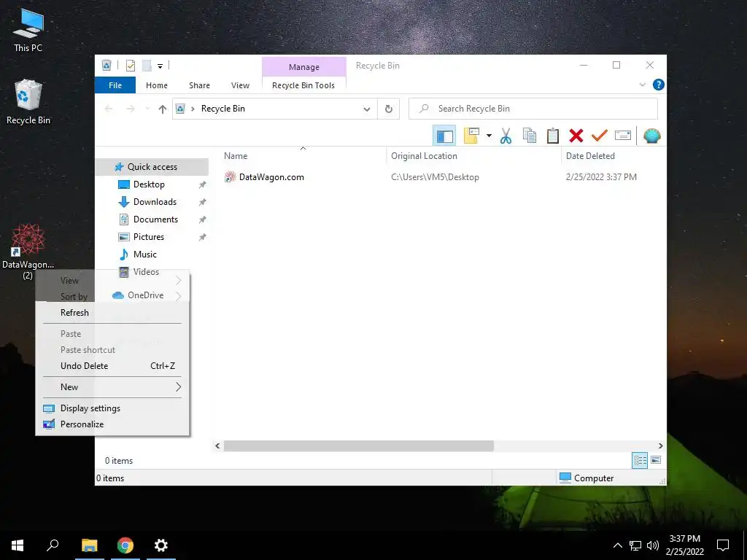
Task: Switch to the View ribbon tab
Action: (x=240, y=85)
